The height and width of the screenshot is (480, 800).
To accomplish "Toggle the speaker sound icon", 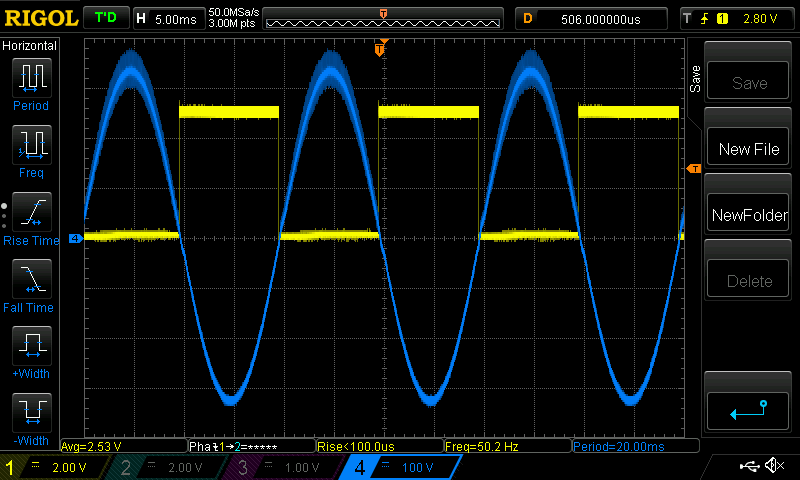I will (x=775, y=466).
